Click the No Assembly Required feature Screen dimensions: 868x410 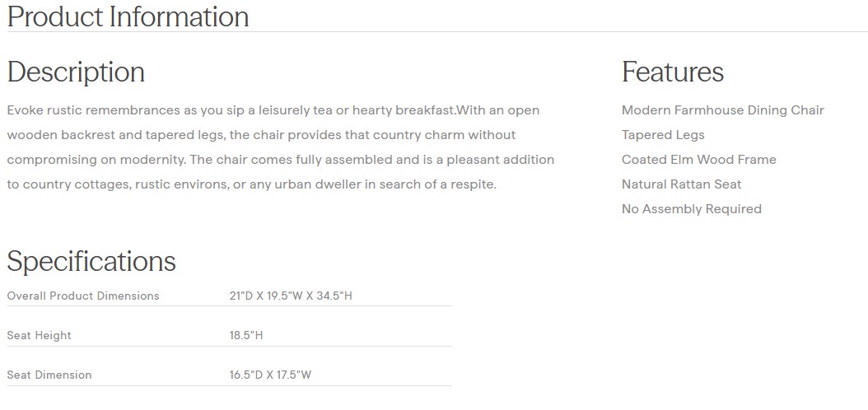click(x=691, y=209)
